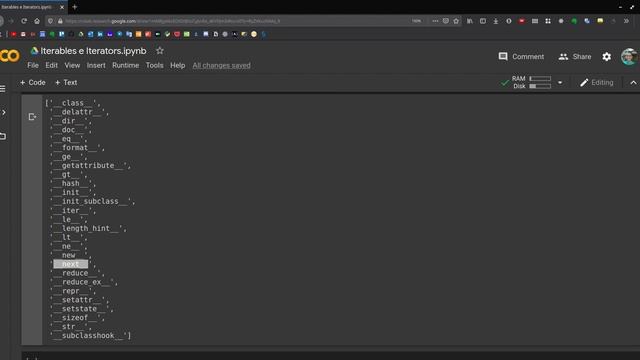Click the cell output options icon
Screen dimensions: 640x360
[x=32, y=117]
